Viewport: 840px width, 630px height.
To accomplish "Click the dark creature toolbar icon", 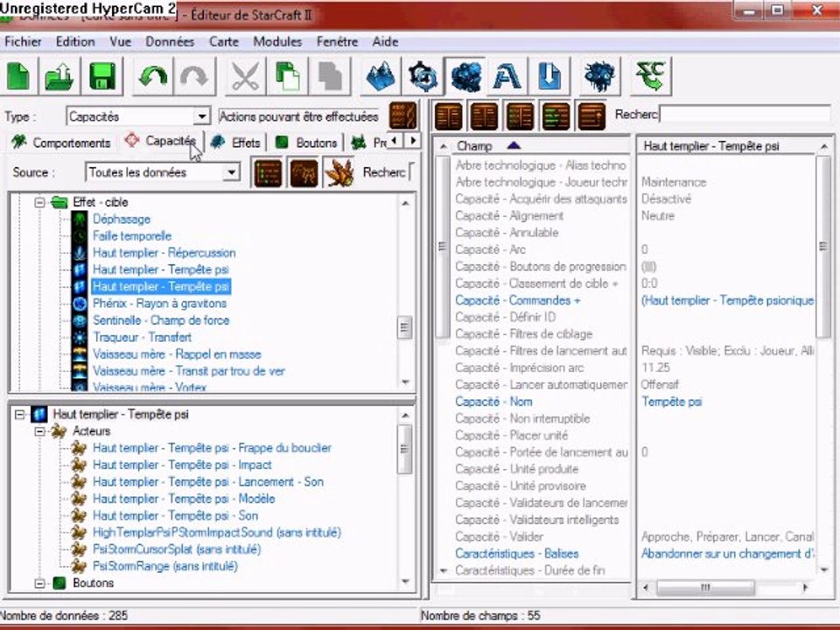I will pyautogui.click(x=598, y=76).
